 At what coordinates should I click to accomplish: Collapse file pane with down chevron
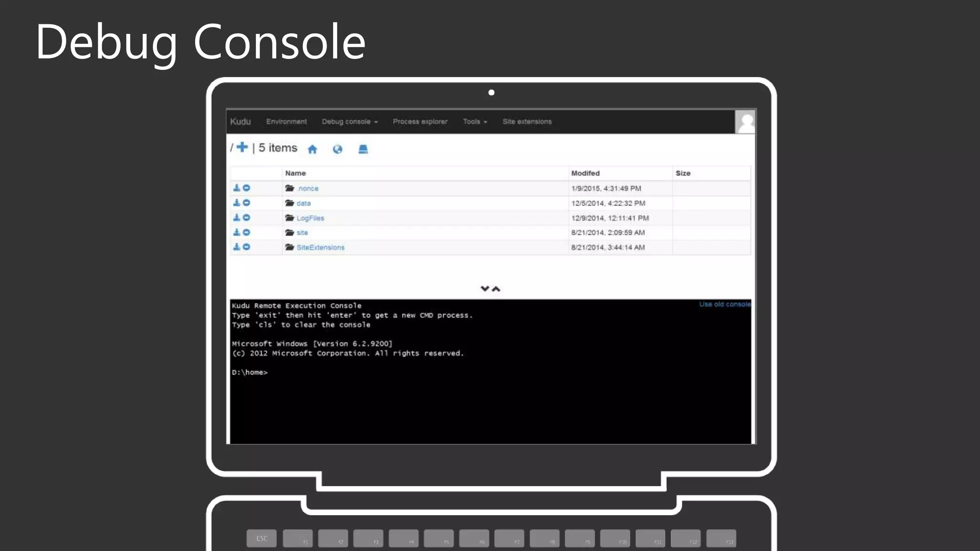click(485, 288)
